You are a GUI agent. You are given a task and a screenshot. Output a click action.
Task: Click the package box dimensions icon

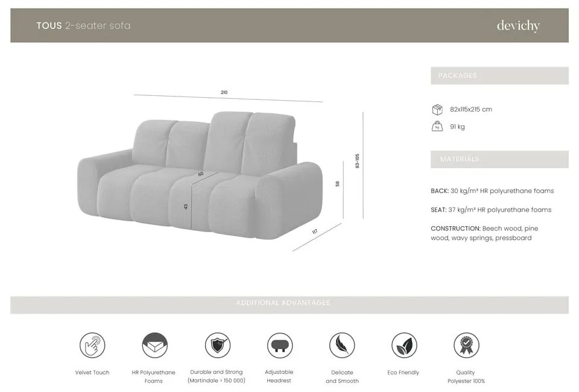click(437, 110)
